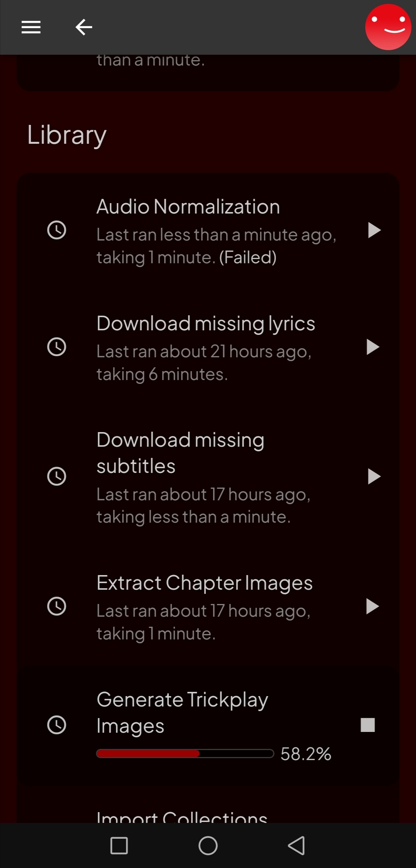This screenshot has height=868, width=416.
Task: Tap the Android recent apps square button
Action: (x=119, y=846)
